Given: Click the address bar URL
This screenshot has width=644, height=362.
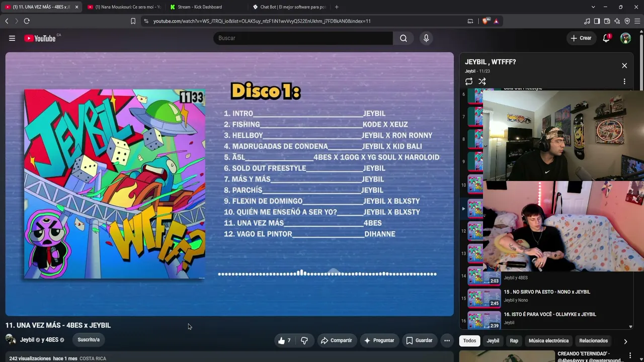Looking at the screenshot, I should click(262, 21).
